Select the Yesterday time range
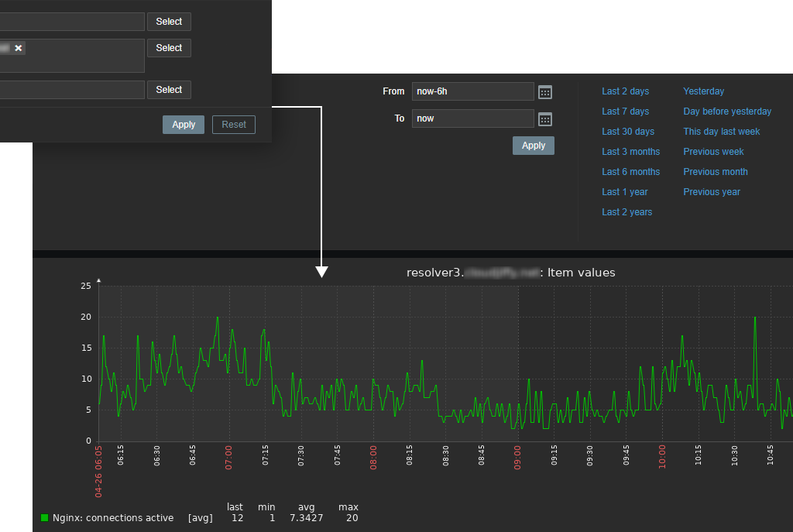Viewport: 793px width, 532px height. pos(703,91)
